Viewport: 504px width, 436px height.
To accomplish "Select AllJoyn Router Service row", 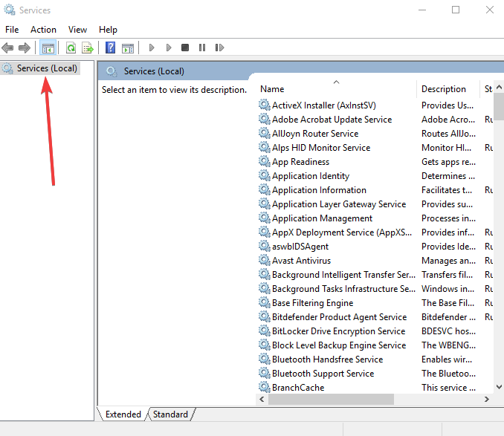I will [315, 134].
